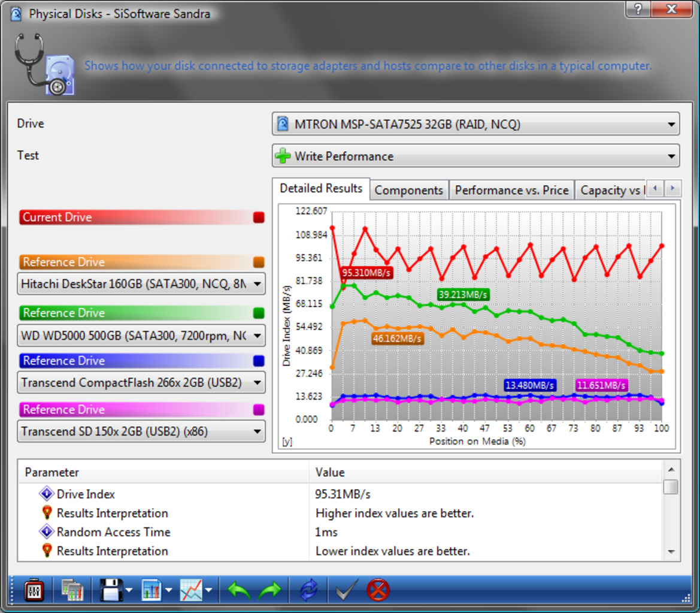
Task: Switch to the Capacity vs tab
Action: tap(611, 191)
